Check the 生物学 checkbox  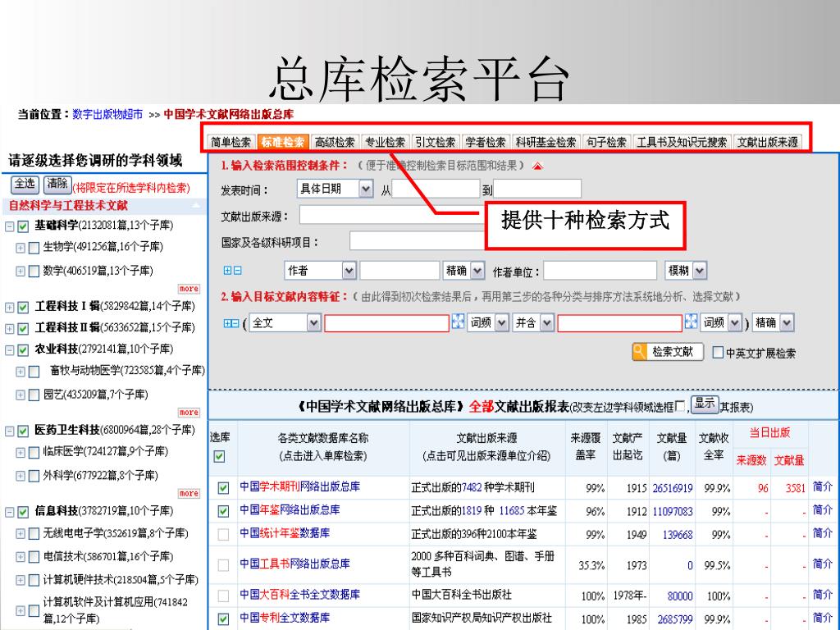click(x=34, y=248)
